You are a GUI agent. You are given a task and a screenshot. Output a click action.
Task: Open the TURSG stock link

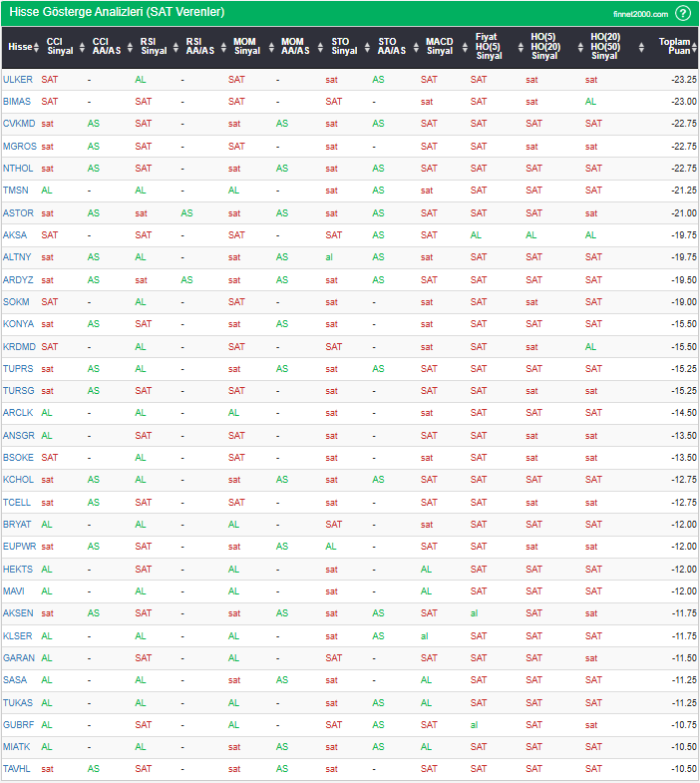point(19,391)
